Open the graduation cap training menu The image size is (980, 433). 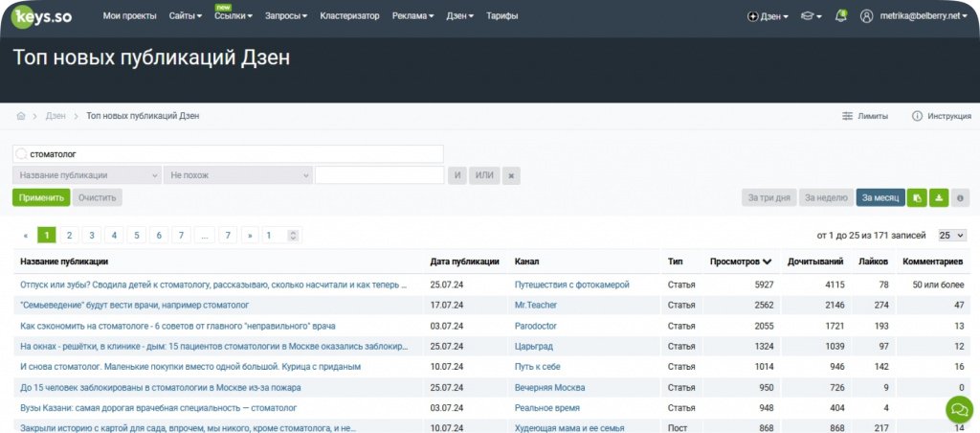(811, 16)
